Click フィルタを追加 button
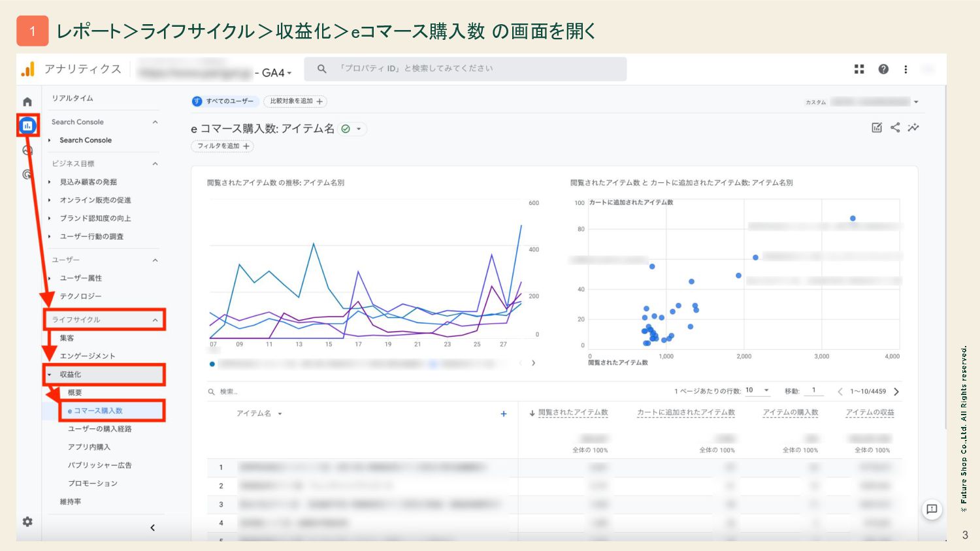This screenshot has height=551, width=980. [223, 146]
